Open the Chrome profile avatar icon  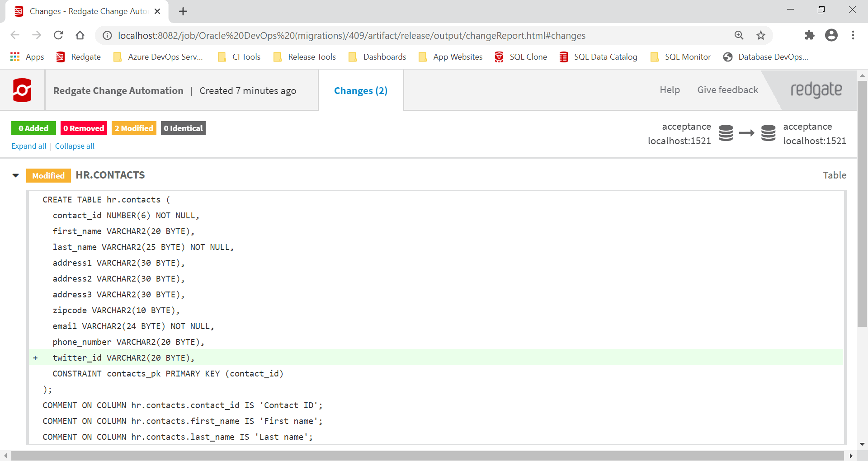(x=831, y=35)
